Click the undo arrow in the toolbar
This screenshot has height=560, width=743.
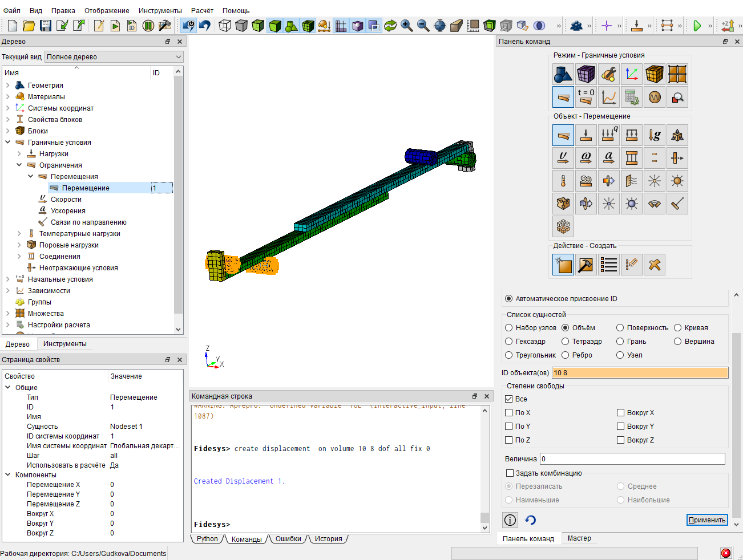[205, 26]
